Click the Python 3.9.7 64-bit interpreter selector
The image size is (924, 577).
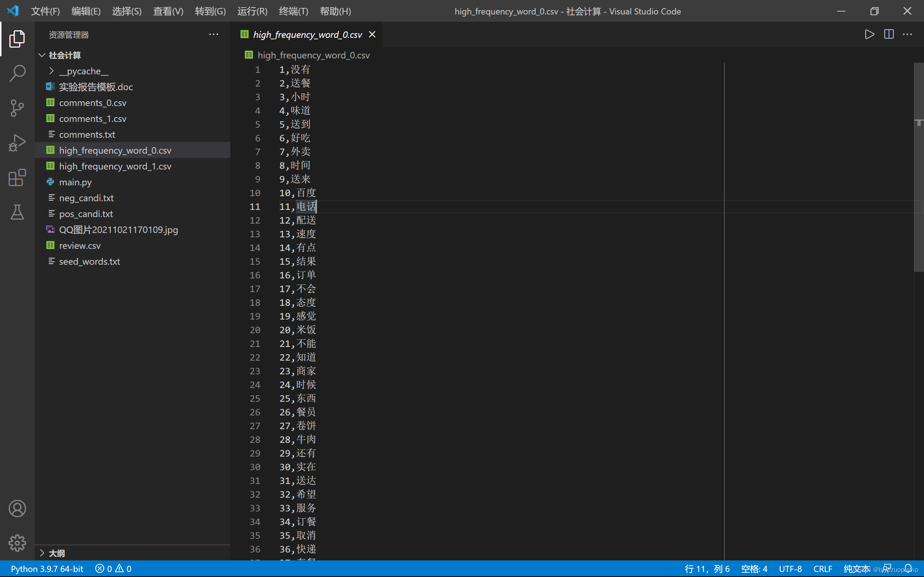click(47, 569)
